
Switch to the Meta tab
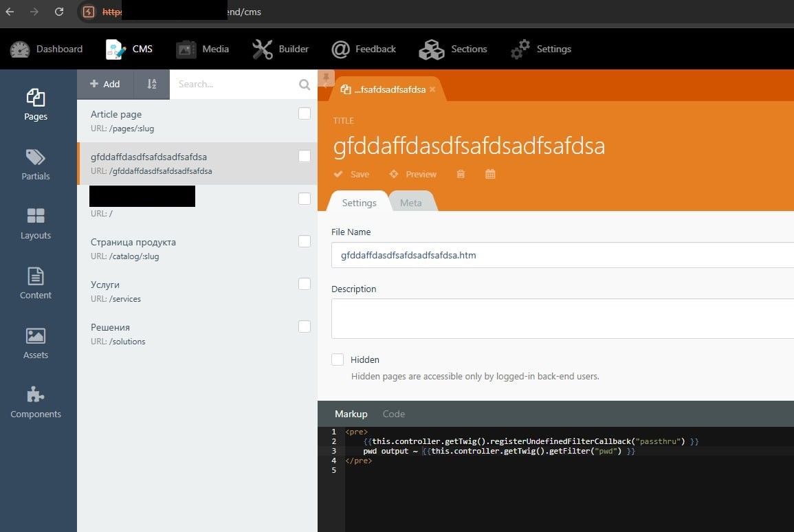[x=410, y=203]
